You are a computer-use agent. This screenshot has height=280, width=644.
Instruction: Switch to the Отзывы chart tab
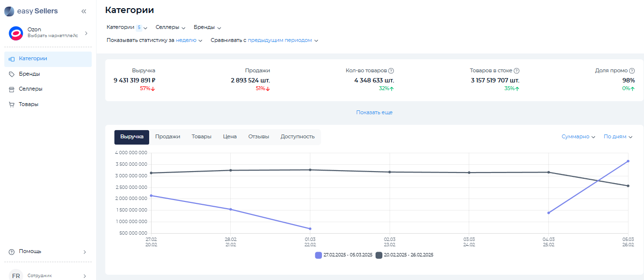(x=258, y=137)
